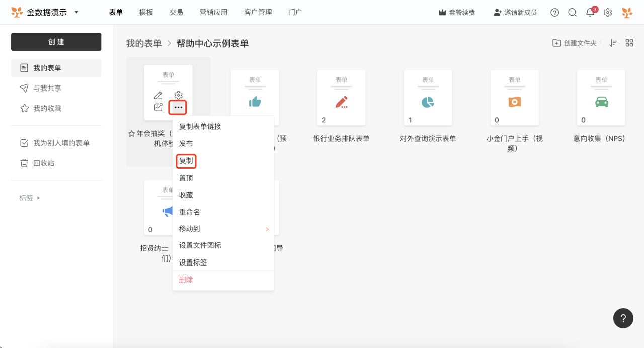The width and height of the screenshot is (644, 348).
Task: Click the floating help button at bottom right
Action: point(623,318)
